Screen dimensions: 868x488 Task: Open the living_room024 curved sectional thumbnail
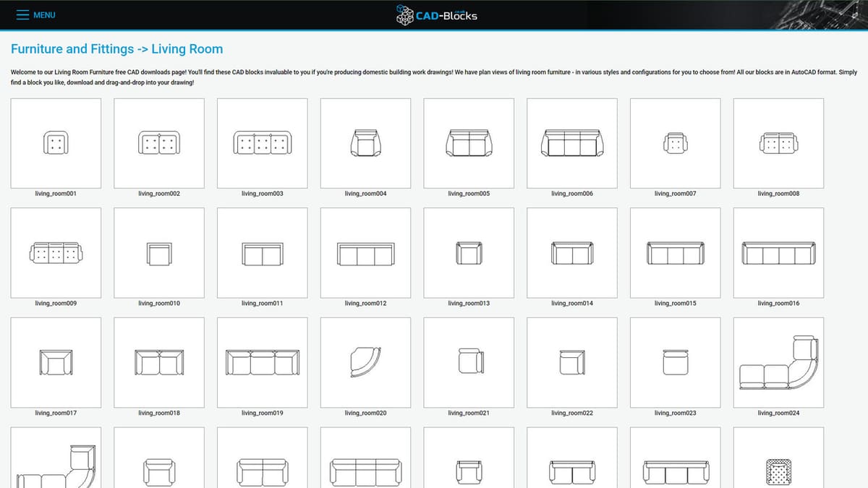[778, 362]
